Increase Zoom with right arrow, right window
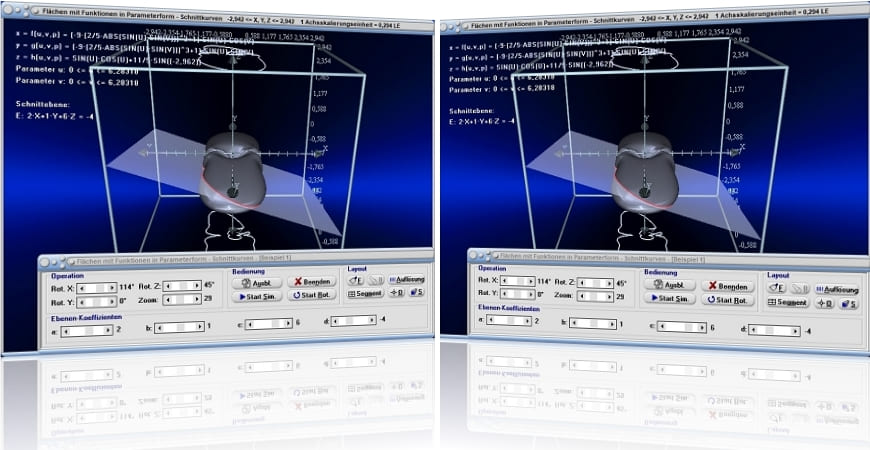The width and height of the screenshot is (870, 450). coord(609,296)
